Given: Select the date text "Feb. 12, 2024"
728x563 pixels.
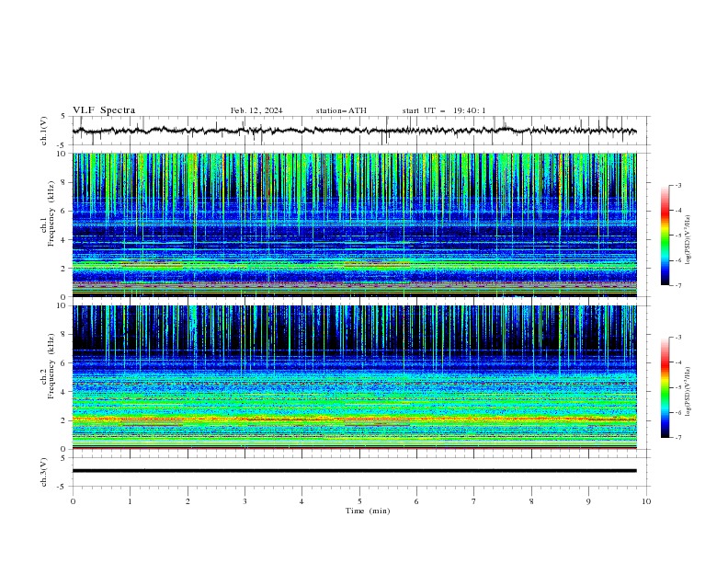Looking at the screenshot, I should tap(256, 110).
